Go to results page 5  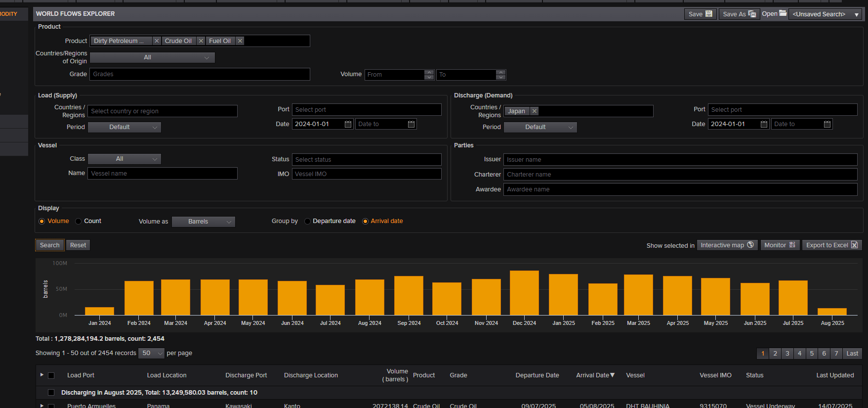[812, 354]
